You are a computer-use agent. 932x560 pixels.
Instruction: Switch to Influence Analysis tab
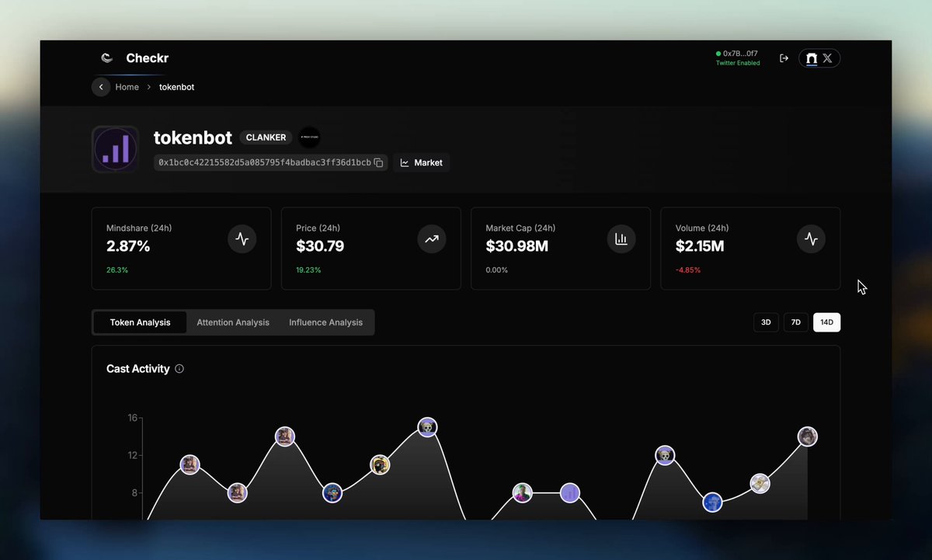click(326, 322)
